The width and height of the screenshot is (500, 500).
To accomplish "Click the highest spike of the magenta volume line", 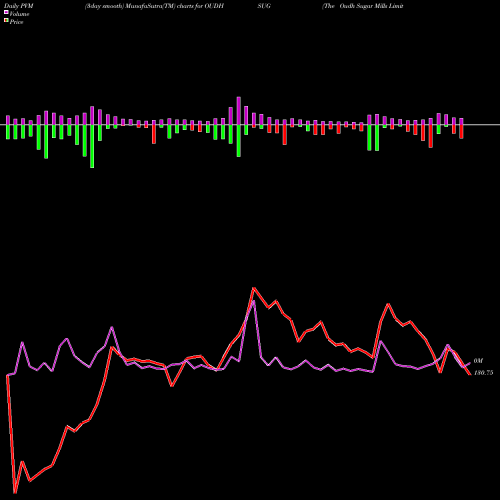I will [x=254, y=301].
